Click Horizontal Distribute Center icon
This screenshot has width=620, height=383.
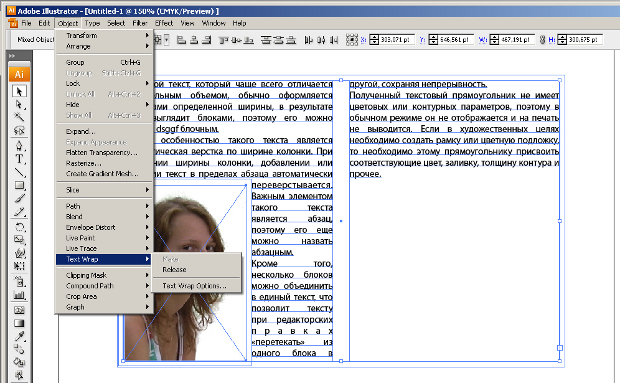point(321,40)
